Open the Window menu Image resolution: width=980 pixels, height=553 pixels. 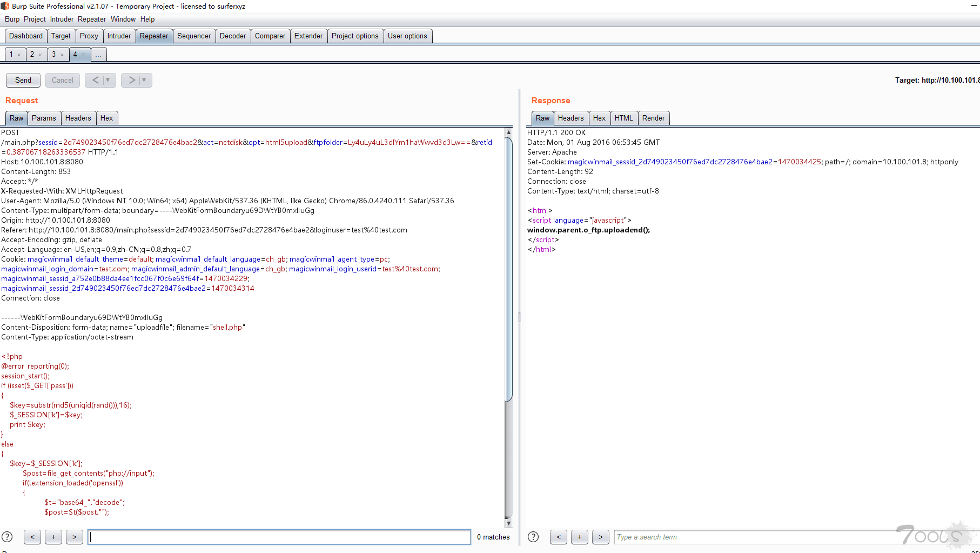(x=123, y=19)
